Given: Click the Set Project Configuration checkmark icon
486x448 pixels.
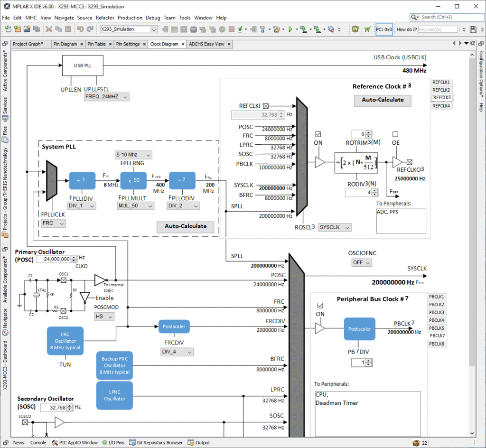Looking at the screenshot, I should 240,29.
